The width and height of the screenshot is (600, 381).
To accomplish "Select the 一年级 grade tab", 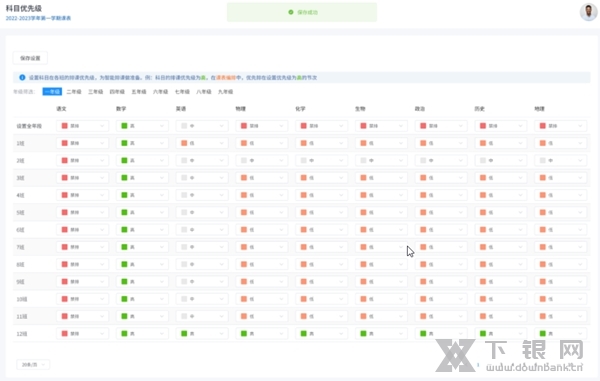I will [x=52, y=92].
